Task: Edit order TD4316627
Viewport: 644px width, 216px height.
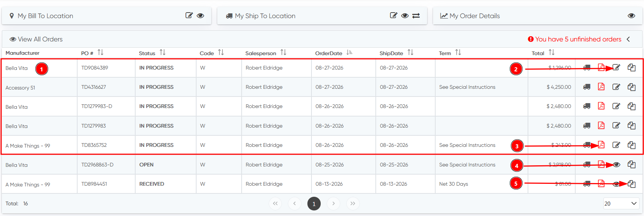Action: (x=616, y=87)
